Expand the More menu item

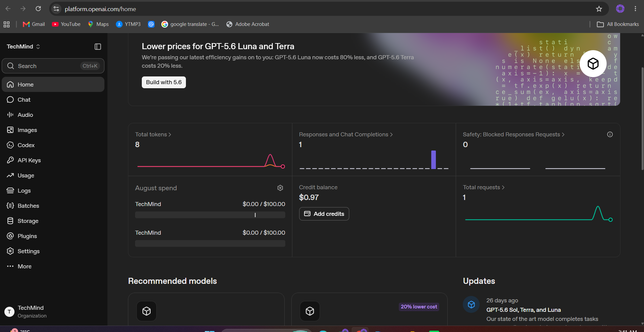[53, 266]
